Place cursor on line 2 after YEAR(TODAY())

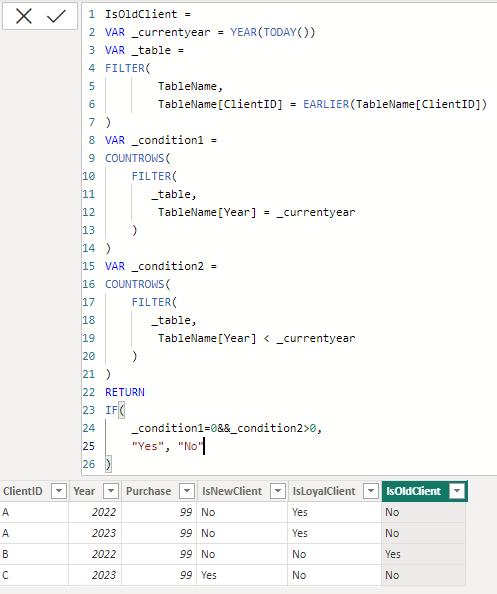316,32
